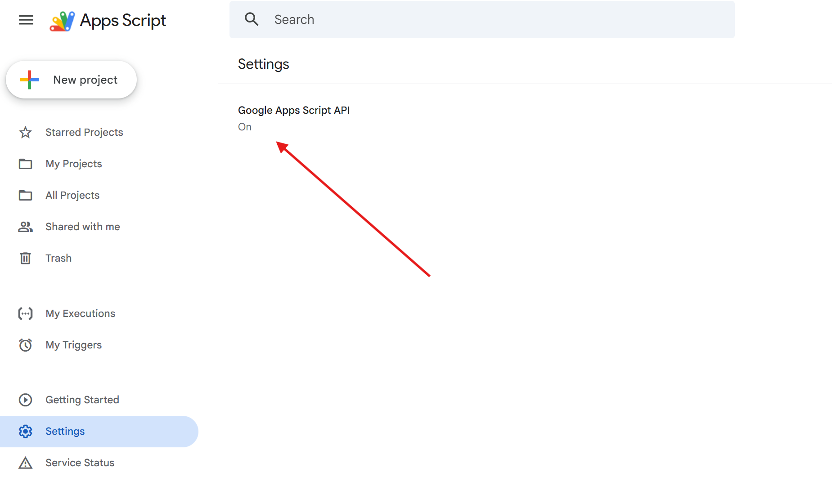Click the Apps Script logo icon

click(x=62, y=21)
